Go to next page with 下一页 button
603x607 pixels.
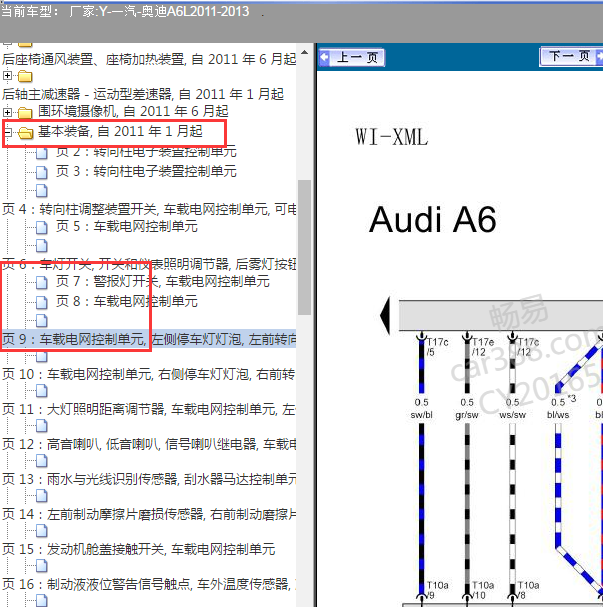(571, 57)
